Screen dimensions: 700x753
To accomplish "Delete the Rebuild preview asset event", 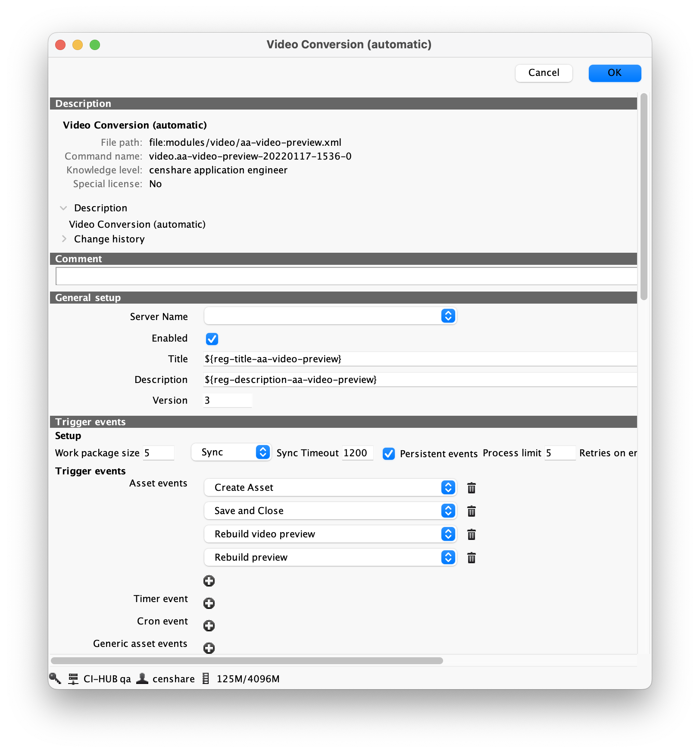I will tap(471, 558).
